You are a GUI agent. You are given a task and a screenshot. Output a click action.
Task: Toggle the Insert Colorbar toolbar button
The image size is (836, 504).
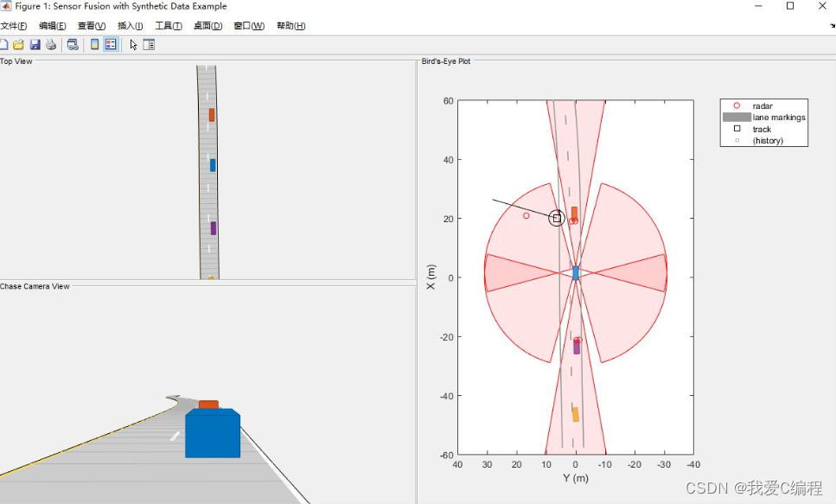click(95, 44)
